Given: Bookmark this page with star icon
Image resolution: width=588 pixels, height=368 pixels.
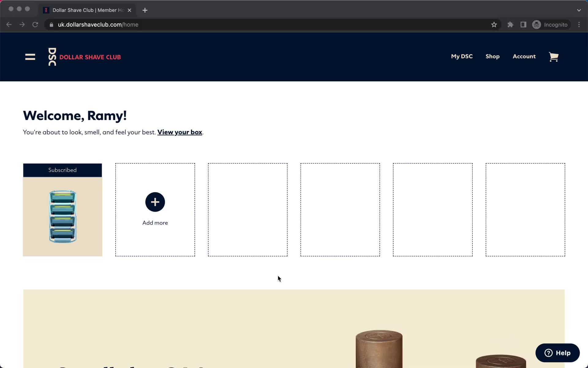Looking at the screenshot, I should click(x=494, y=25).
